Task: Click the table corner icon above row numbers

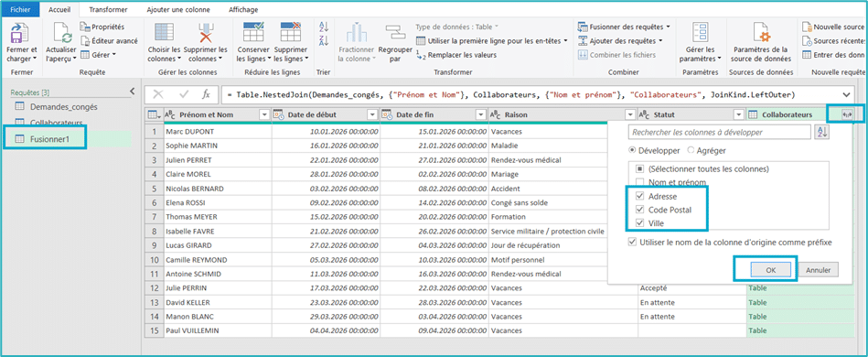Action: [154, 114]
